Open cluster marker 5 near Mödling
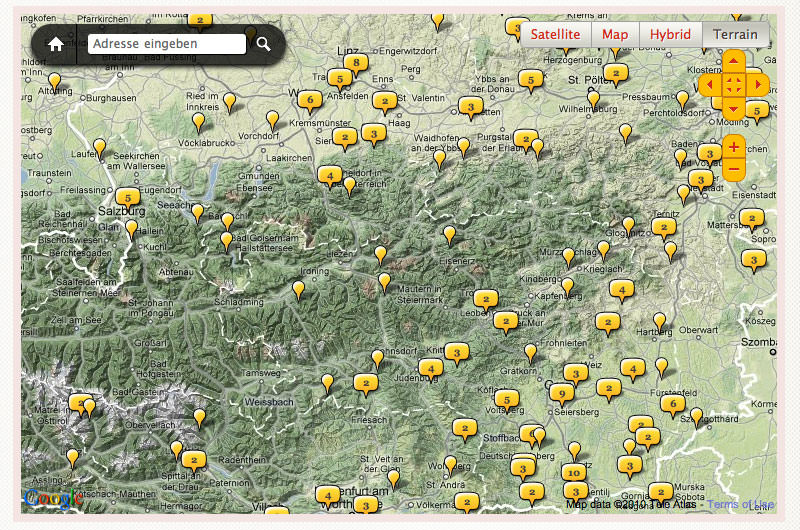This screenshot has height=530, width=800. coord(757,111)
